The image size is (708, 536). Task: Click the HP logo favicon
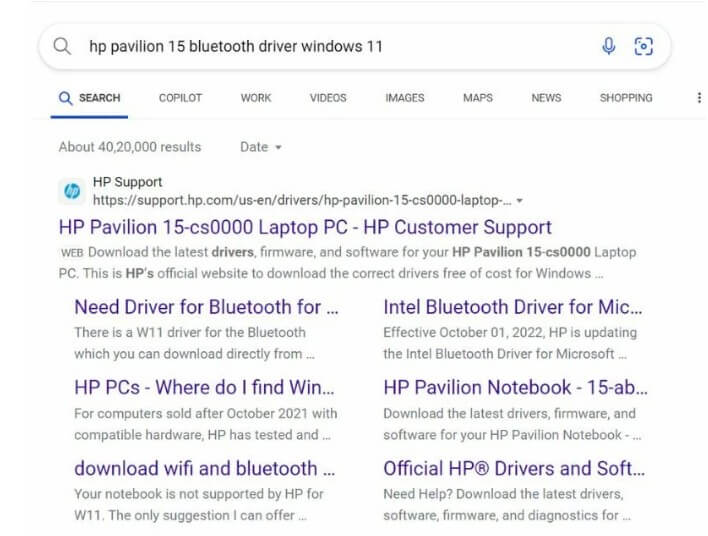[72, 191]
